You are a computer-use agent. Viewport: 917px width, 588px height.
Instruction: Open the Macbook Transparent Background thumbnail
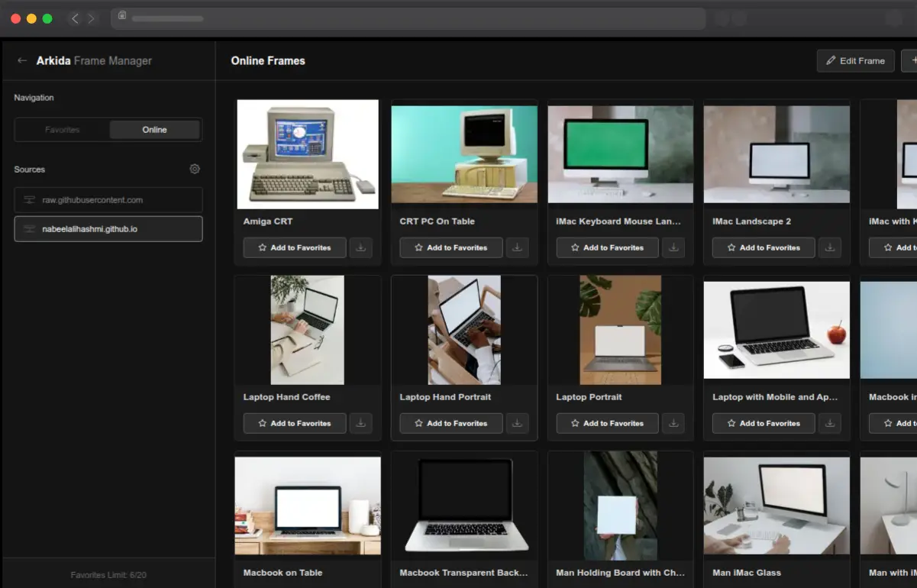point(464,506)
